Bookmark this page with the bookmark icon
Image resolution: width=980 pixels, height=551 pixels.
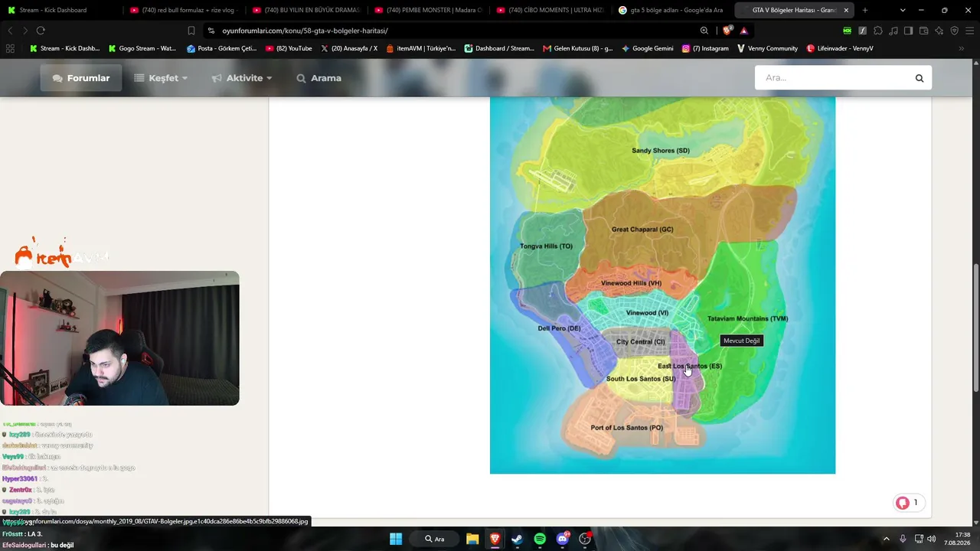[x=191, y=31]
